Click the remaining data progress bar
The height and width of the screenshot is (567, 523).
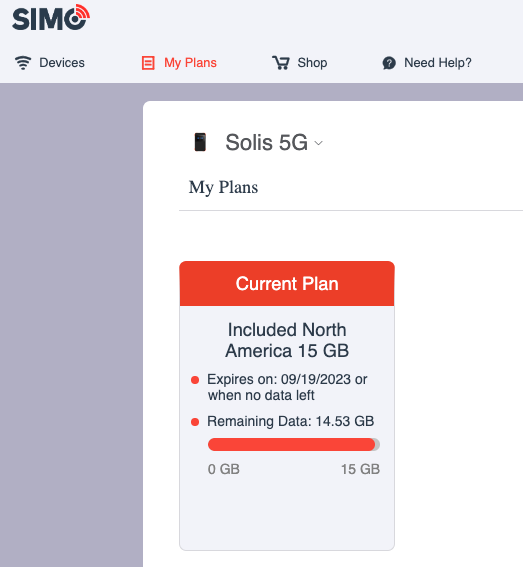click(294, 444)
